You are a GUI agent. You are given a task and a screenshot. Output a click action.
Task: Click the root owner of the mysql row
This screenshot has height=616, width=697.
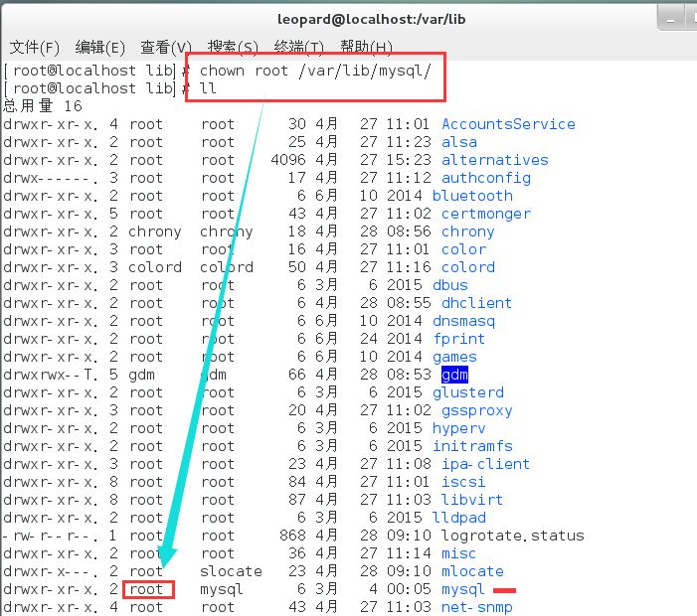click(x=146, y=589)
